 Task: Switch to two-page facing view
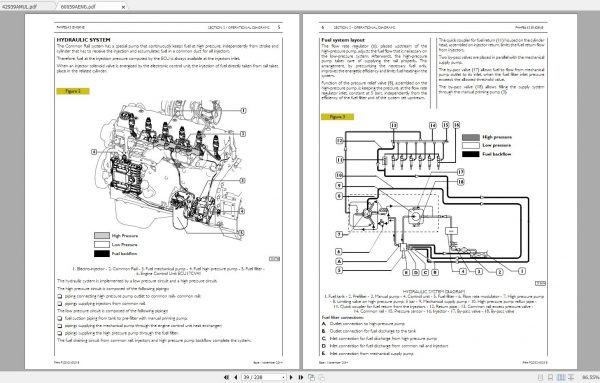coord(561,377)
